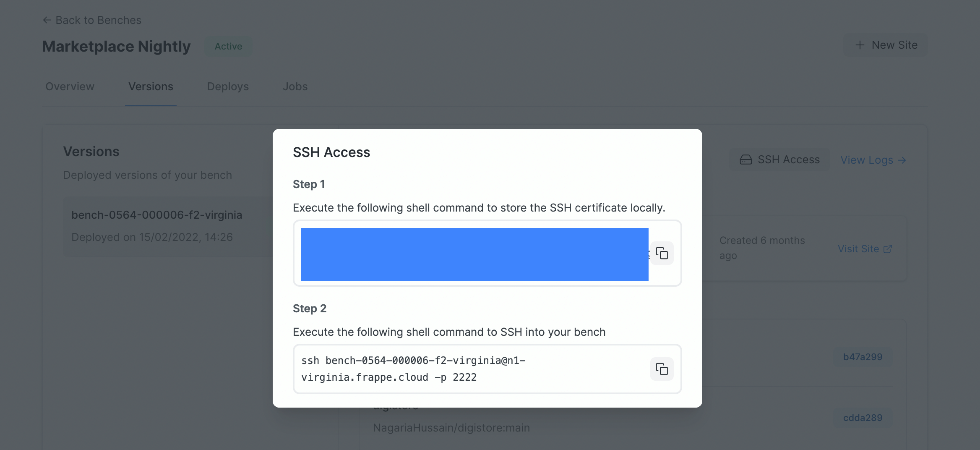980x450 pixels.
Task: Click the cdda289 commit badge
Action: coord(862,417)
